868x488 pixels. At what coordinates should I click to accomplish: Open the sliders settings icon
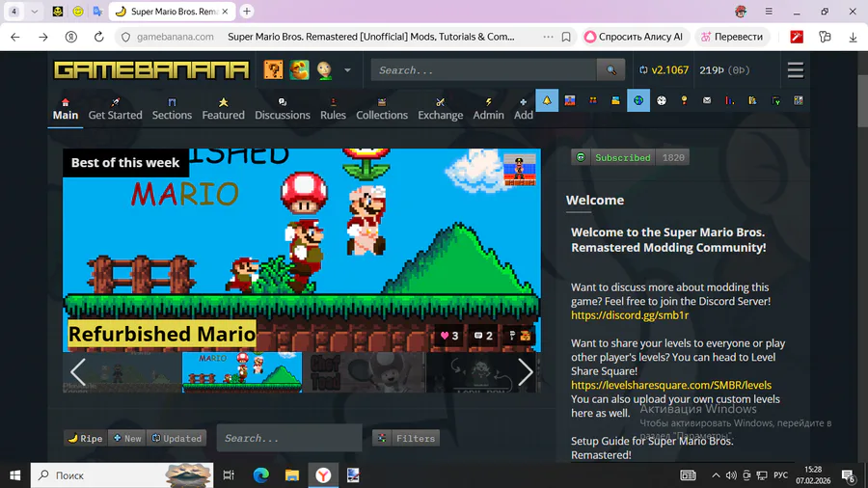tap(799, 100)
